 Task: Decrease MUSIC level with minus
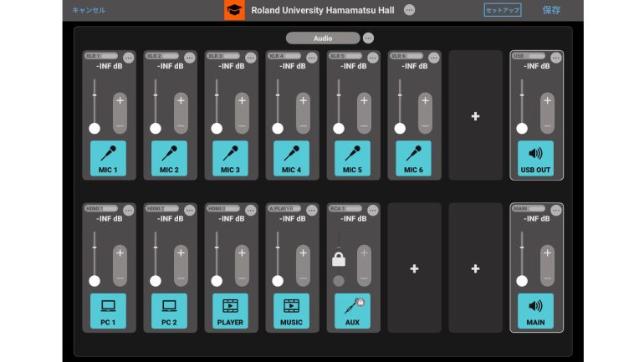coord(303,278)
